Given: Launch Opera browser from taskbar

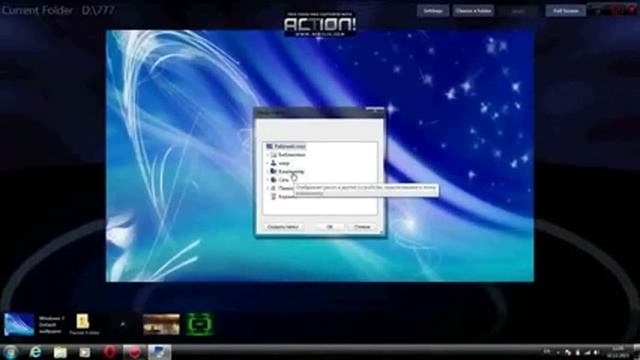Looking at the screenshot, I should [x=110, y=352].
